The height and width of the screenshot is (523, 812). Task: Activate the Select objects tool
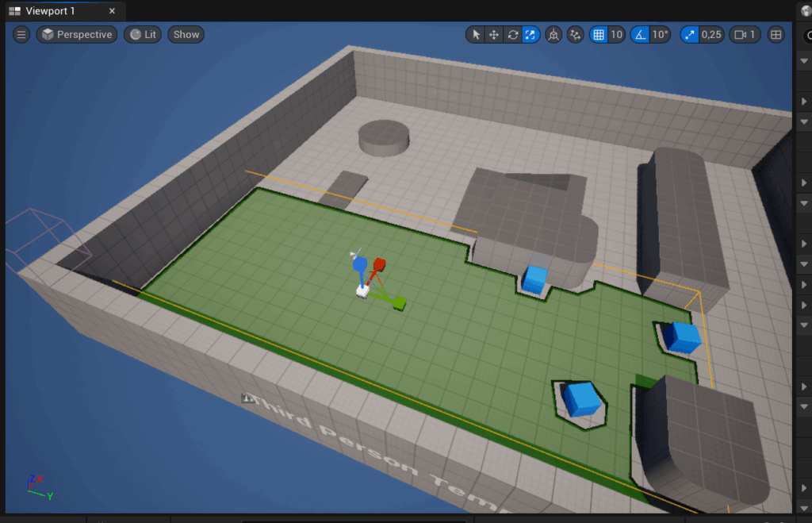pos(476,35)
